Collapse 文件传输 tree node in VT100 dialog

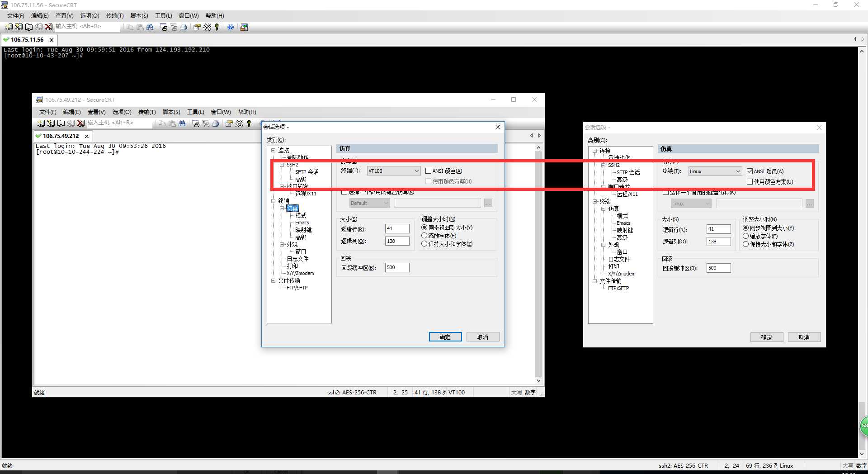[x=273, y=280]
